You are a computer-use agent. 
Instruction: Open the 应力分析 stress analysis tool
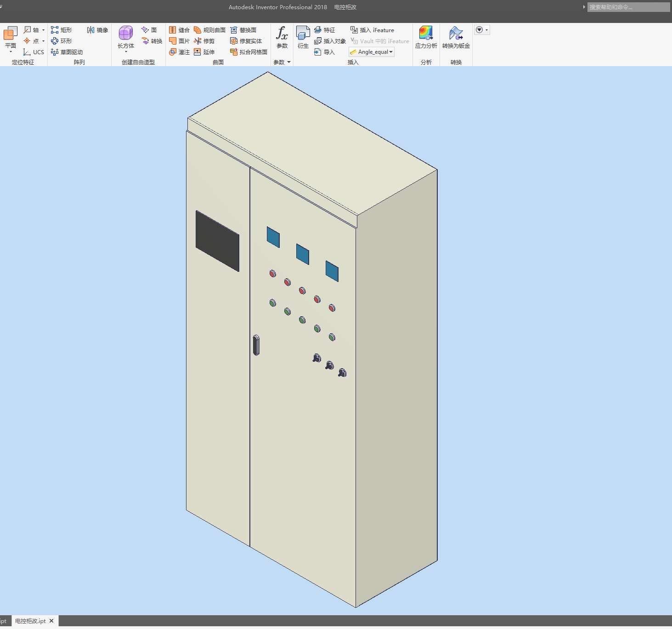(426, 37)
